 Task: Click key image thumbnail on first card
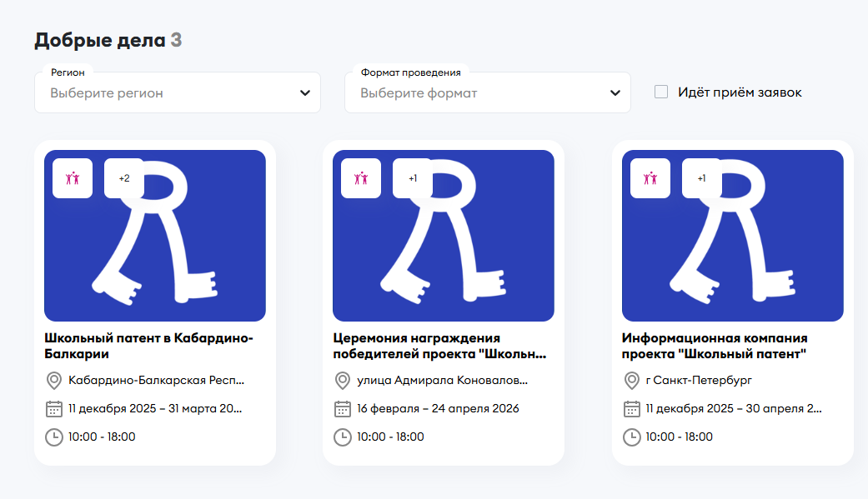click(x=155, y=250)
